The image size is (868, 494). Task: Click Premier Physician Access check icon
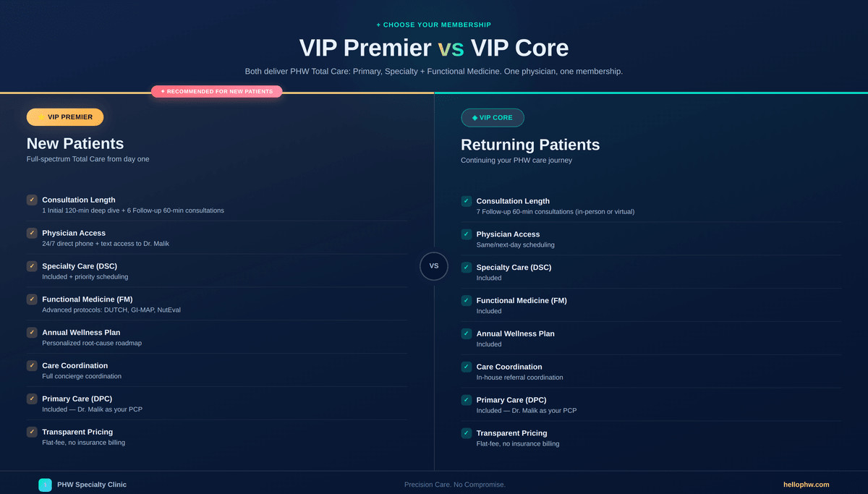coord(32,233)
